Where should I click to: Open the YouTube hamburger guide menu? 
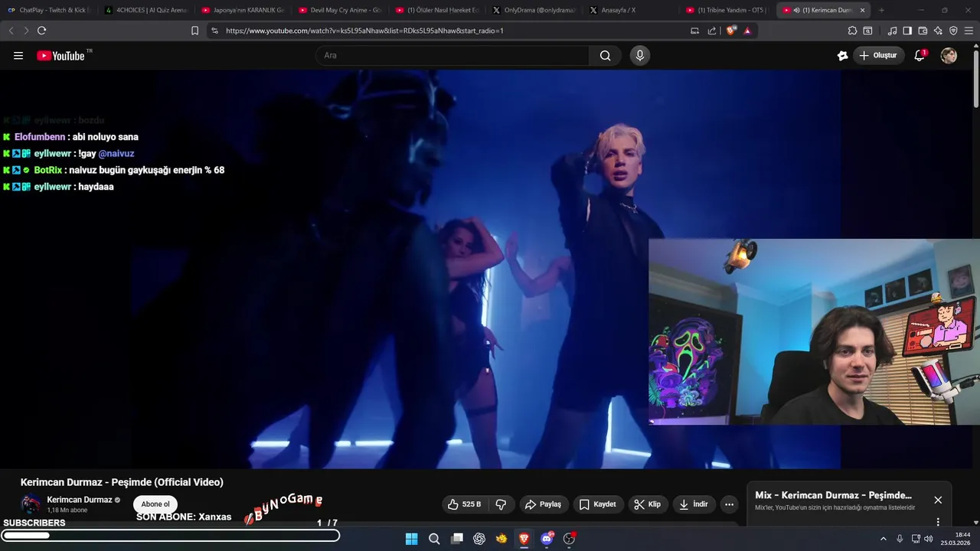tap(18, 55)
